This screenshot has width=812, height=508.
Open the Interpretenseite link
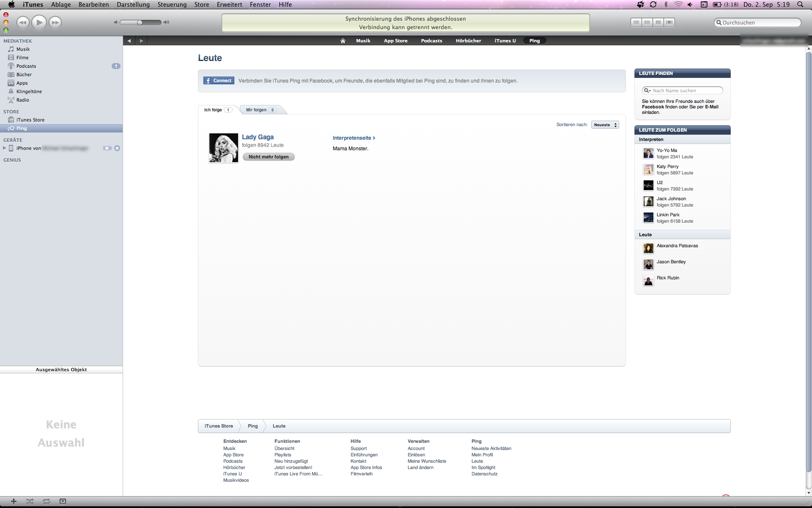(354, 138)
